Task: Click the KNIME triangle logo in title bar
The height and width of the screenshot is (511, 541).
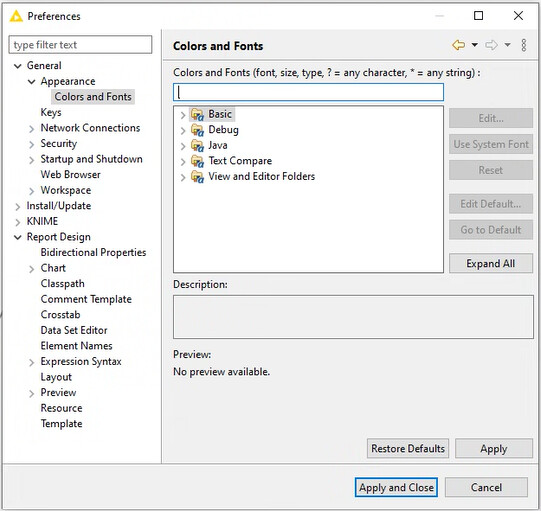Action: 16,16
